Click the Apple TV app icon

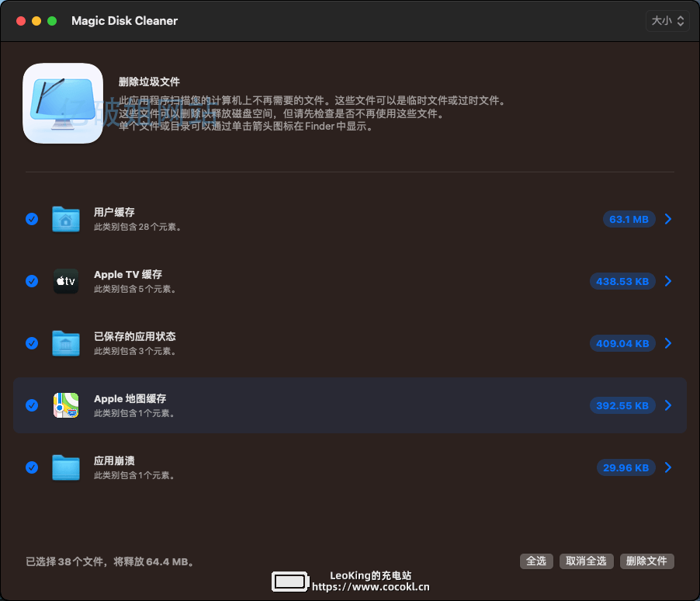(x=66, y=281)
